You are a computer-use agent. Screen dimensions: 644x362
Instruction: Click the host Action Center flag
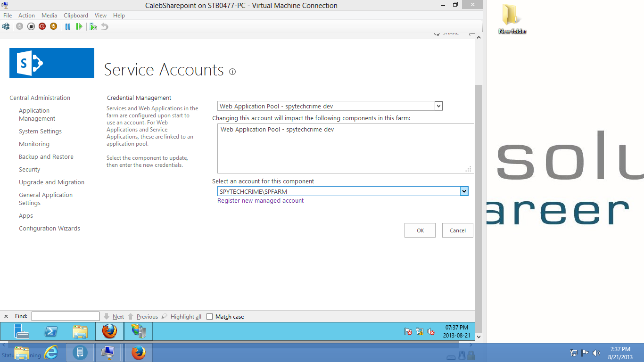point(585,353)
